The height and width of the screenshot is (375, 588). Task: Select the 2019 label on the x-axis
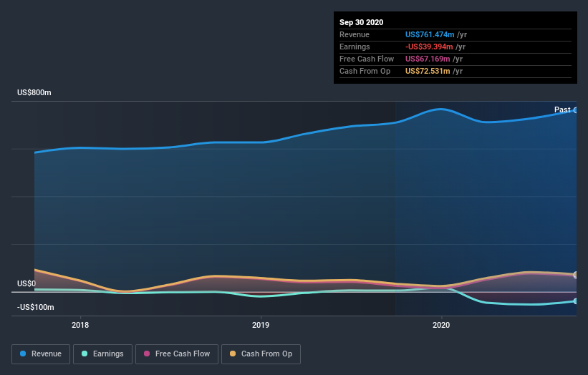pyautogui.click(x=261, y=325)
